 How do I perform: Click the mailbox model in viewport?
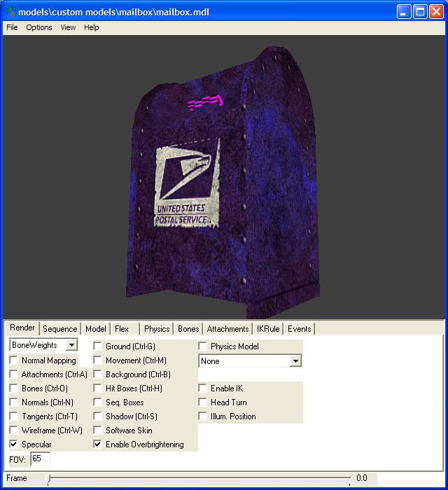[x=222, y=184]
